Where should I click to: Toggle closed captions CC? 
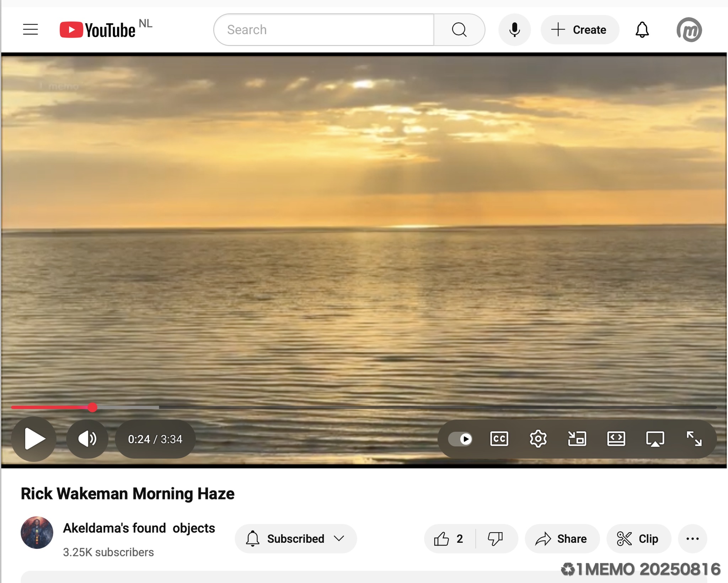point(499,439)
